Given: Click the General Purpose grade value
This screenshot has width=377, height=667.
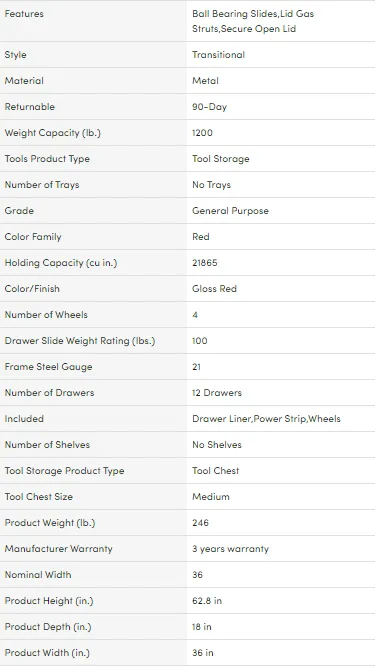Looking at the screenshot, I should pyautogui.click(x=230, y=211).
